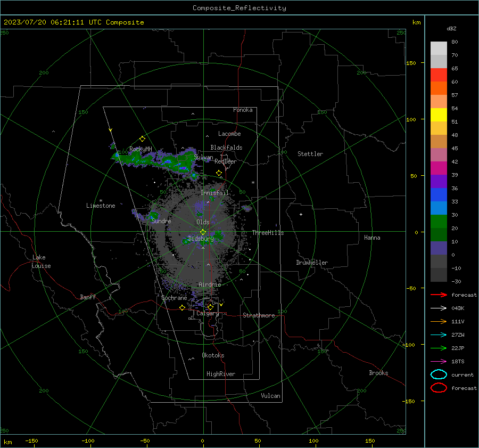Screen dimensions: 479x448
Task: Click the yellow diamond marker above Calgary
Action: click(x=210, y=307)
